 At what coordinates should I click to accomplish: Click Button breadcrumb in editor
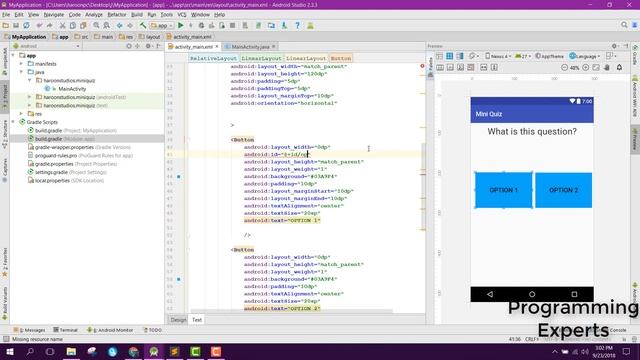pyautogui.click(x=340, y=58)
